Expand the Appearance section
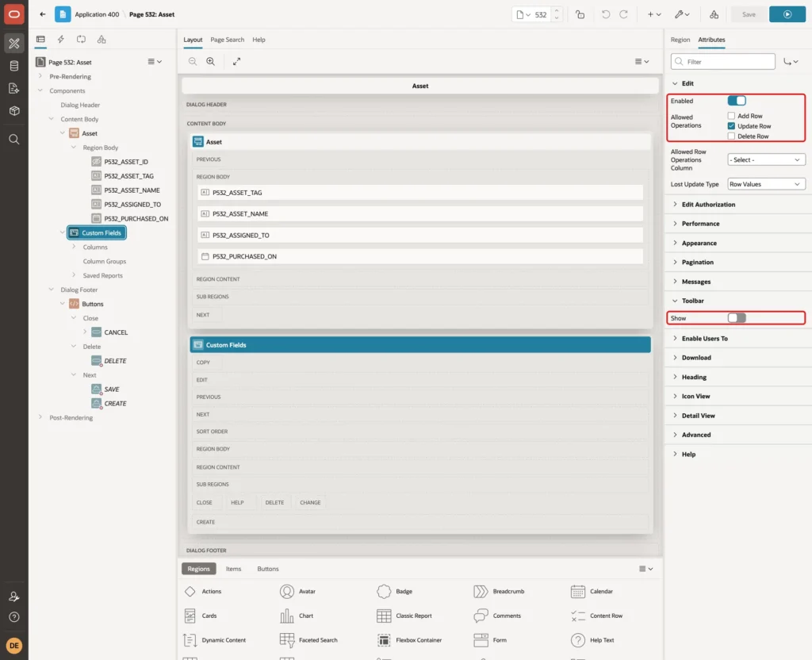This screenshot has width=812, height=660. 699,243
